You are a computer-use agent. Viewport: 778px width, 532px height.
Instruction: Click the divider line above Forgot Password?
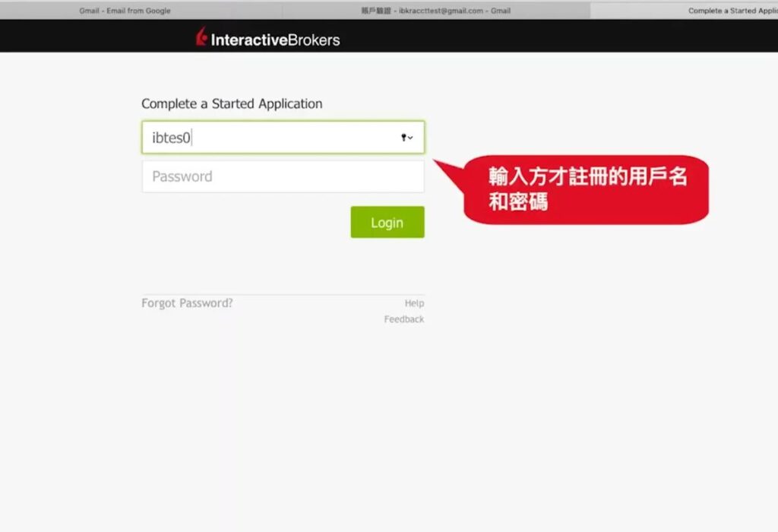(x=283, y=294)
